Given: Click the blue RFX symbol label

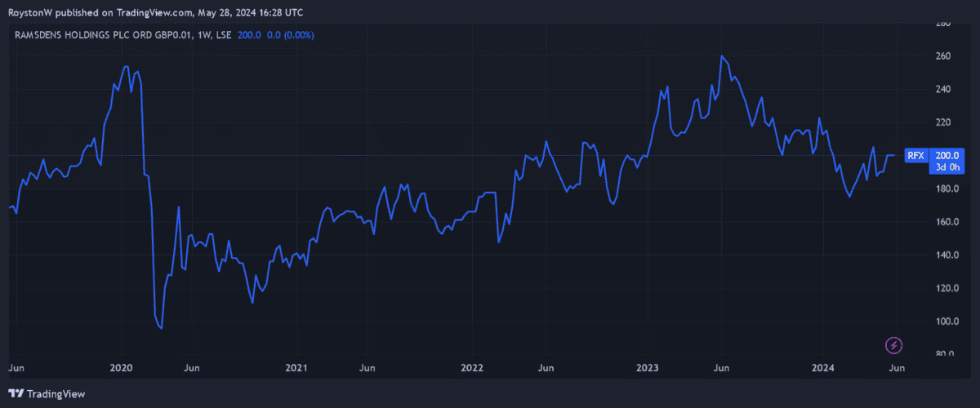Looking at the screenshot, I should [916, 155].
